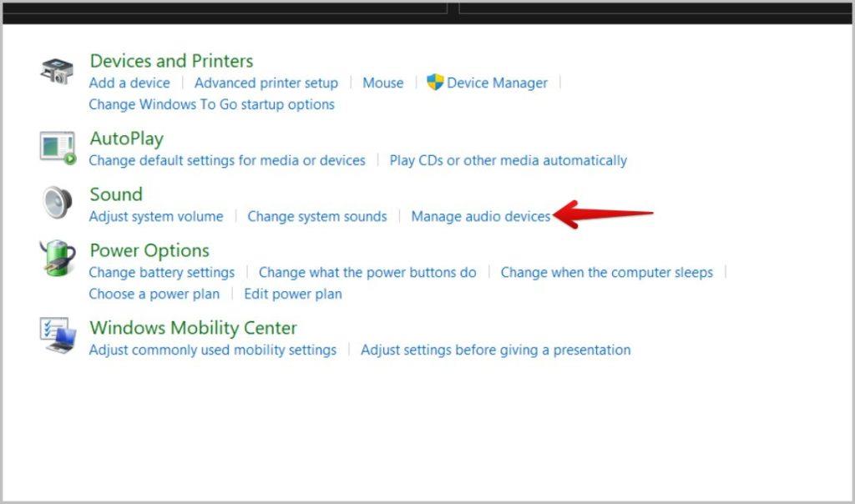Open Change Windows To Go startup options
The image size is (855, 504).
pos(211,104)
